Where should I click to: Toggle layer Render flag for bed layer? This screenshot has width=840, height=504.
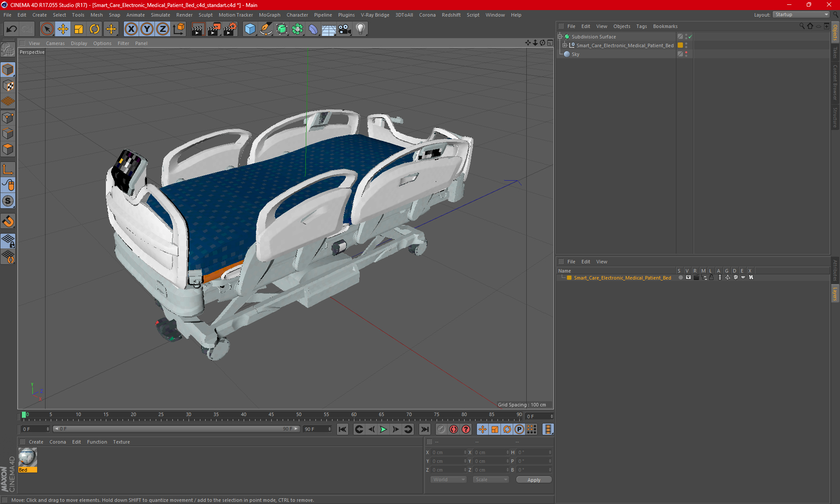[x=696, y=278]
